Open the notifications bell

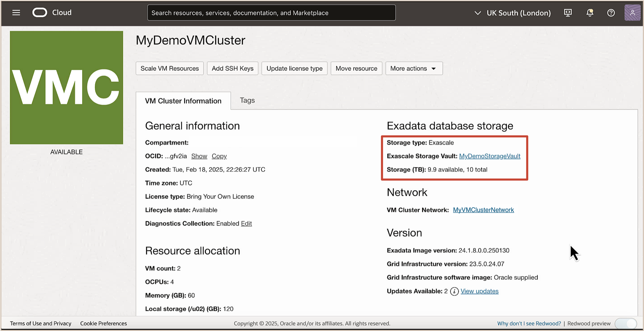click(x=589, y=13)
